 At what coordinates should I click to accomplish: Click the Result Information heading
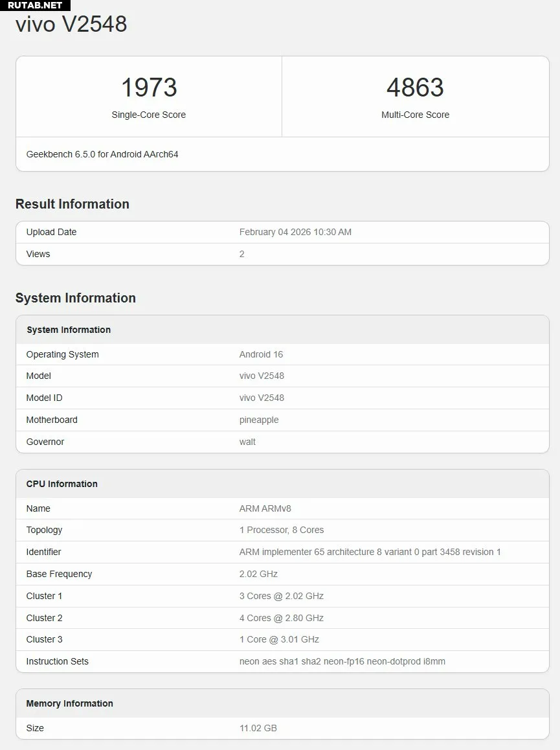[x=73, y=204]
